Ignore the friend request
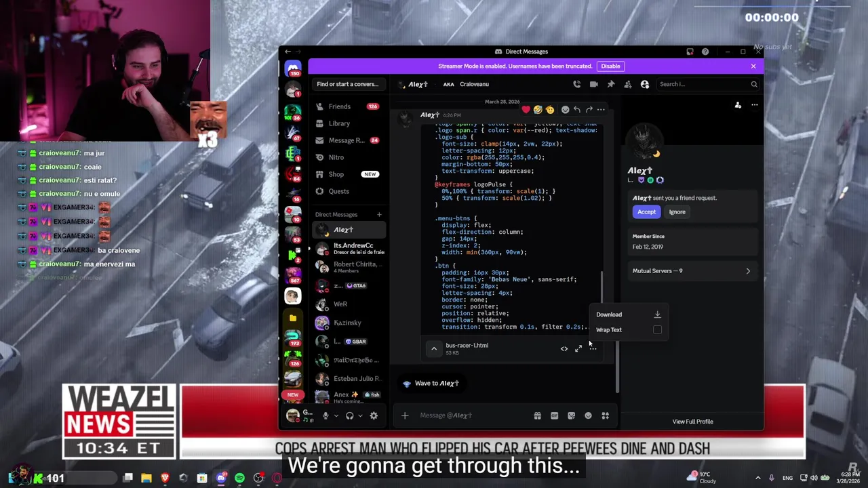 [x=677, y=212]
